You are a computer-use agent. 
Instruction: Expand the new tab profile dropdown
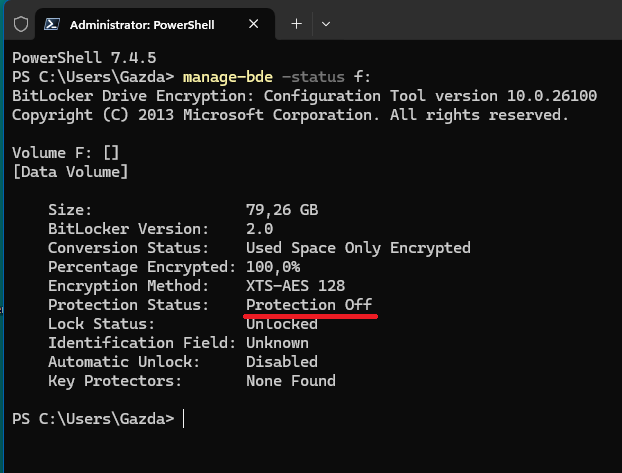click(326, 24)
